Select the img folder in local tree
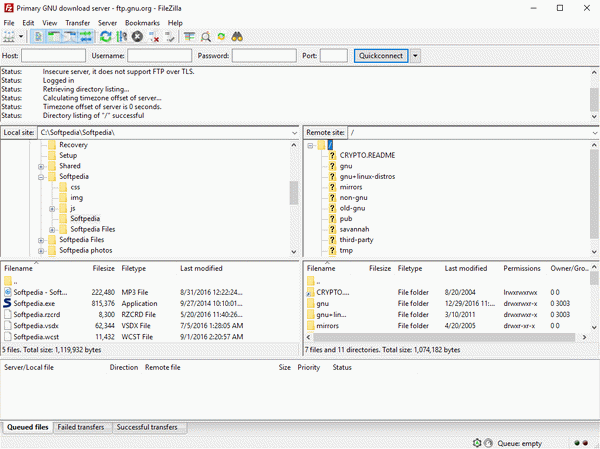Screen dimensions: 600x449 pos(77,198)
